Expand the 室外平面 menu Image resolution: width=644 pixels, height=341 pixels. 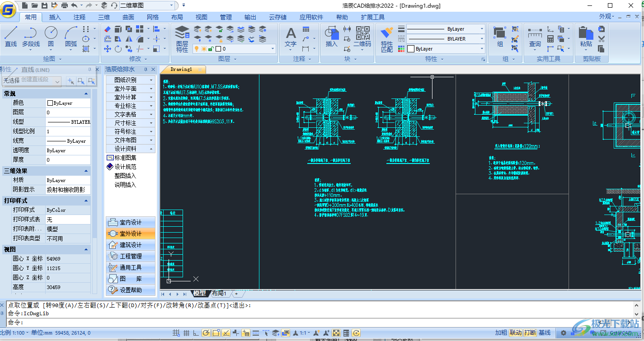coord(130,89)
